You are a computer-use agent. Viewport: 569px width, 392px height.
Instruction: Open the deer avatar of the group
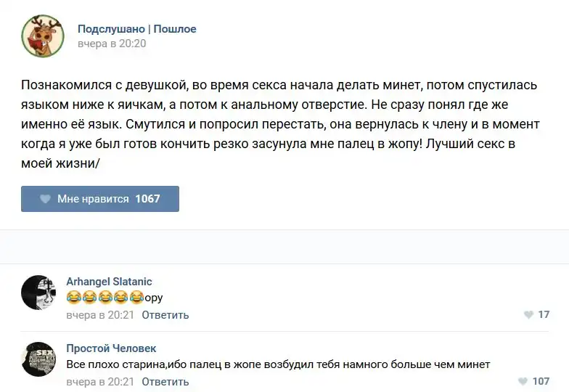pos(43,36)
